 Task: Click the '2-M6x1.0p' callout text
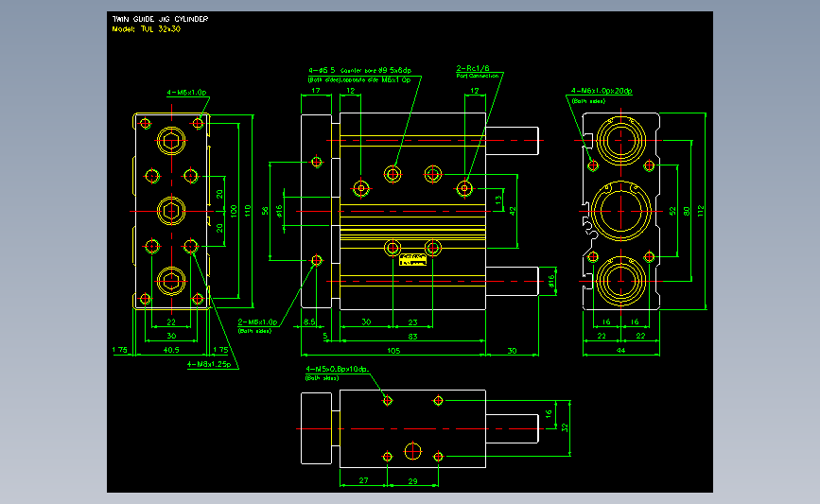point(257,322)
